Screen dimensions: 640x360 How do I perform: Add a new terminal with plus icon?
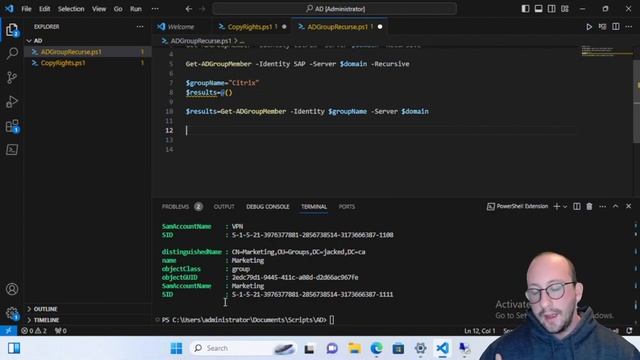tap(556, 207)
